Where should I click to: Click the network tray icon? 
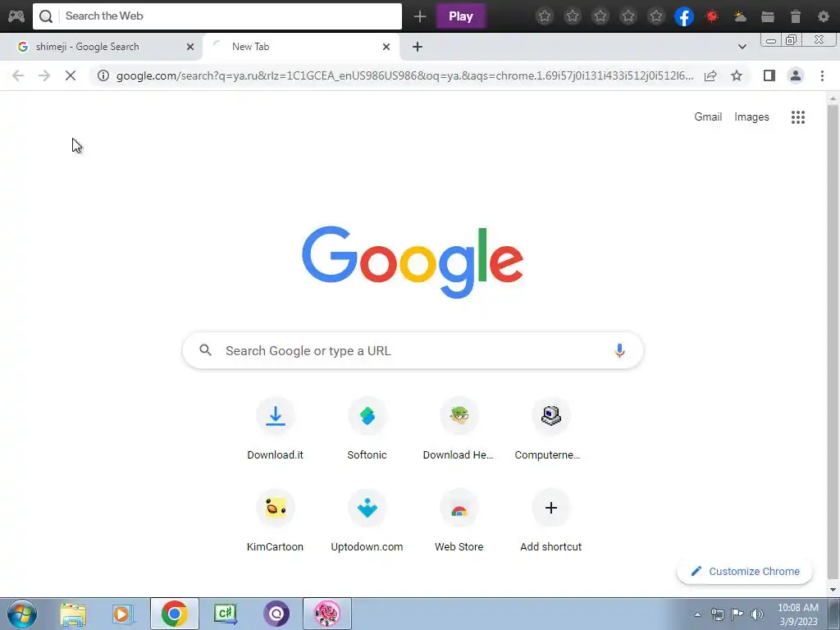[717, 614]
